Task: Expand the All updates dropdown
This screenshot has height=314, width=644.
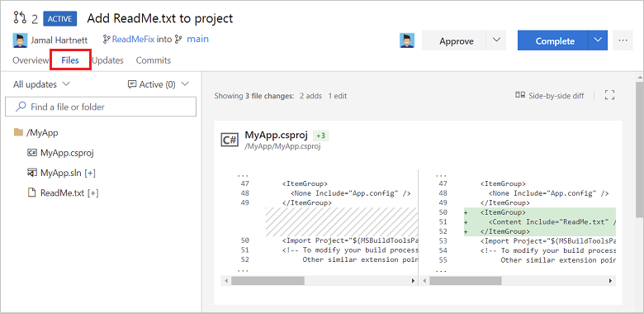Action: coord(41,84)
